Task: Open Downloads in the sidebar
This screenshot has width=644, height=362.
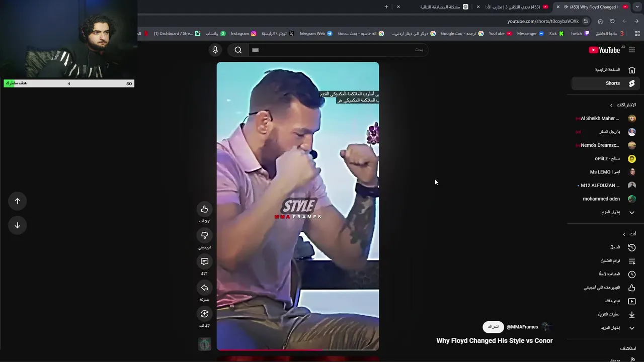Action: (606, 314)
